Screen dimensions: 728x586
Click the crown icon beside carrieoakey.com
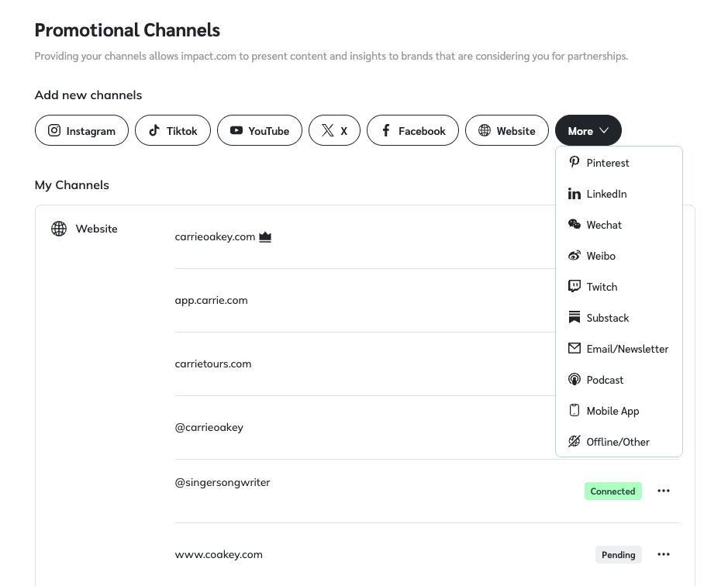coord(265,237)
